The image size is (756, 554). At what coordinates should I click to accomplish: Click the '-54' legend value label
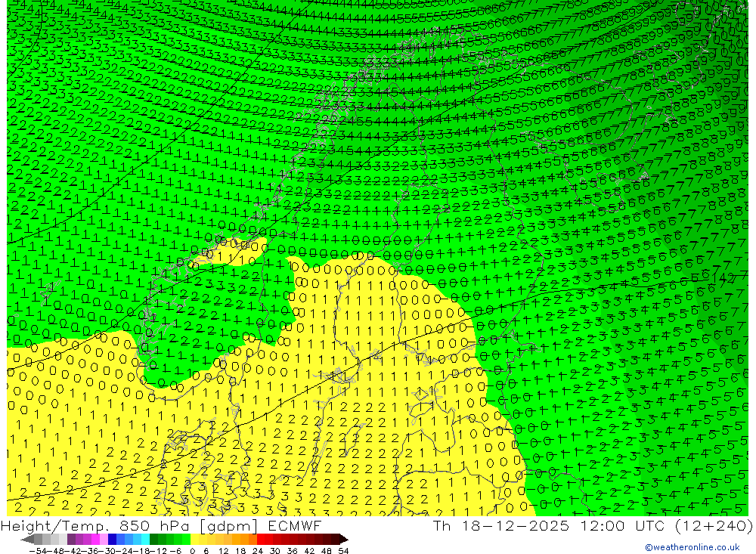point(38,551)
